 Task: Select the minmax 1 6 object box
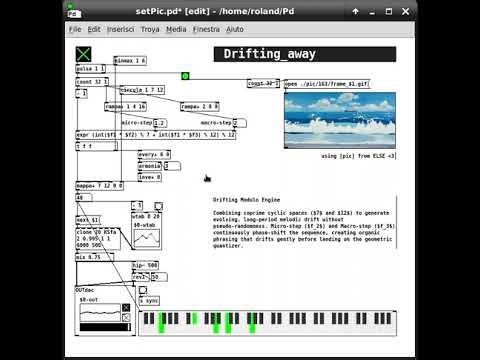coord(130,61)
